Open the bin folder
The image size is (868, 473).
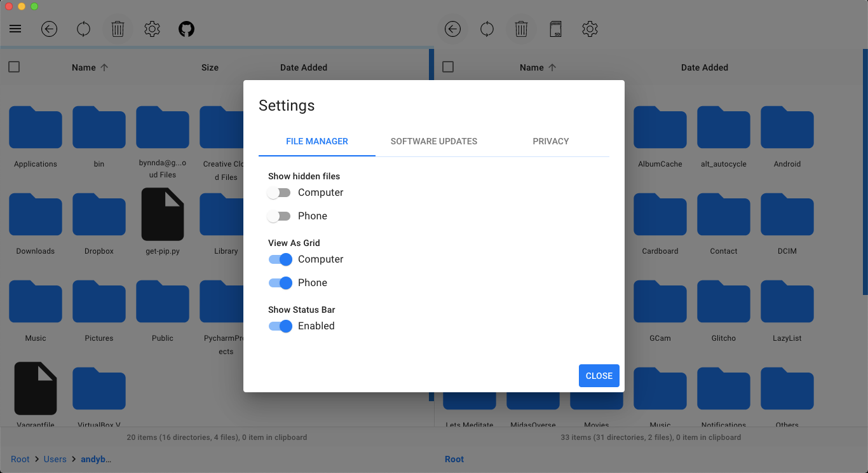(x=99, y=128)
